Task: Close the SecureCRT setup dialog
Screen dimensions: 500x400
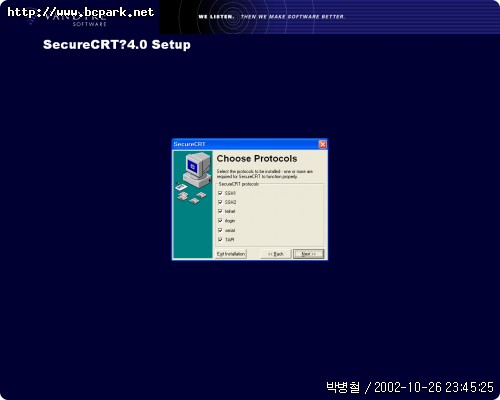Action: (322, 144)
